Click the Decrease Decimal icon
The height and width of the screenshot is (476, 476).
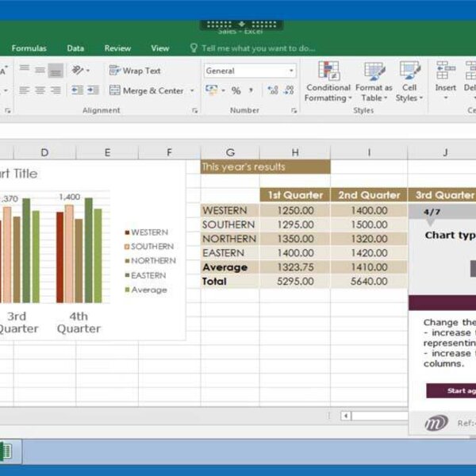[x=289, y=90]
